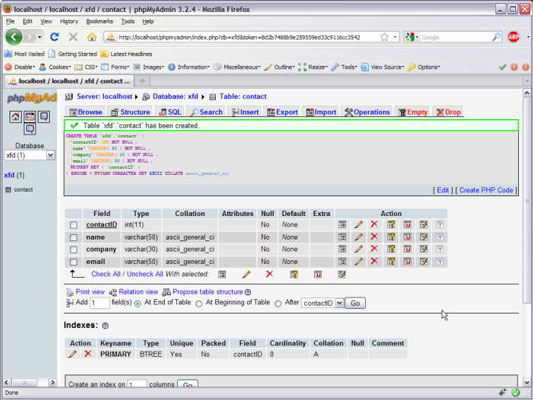Check the name row checkbox
Image resolution: width=533 pixels, height=400 pixels.
click(73, 237)
